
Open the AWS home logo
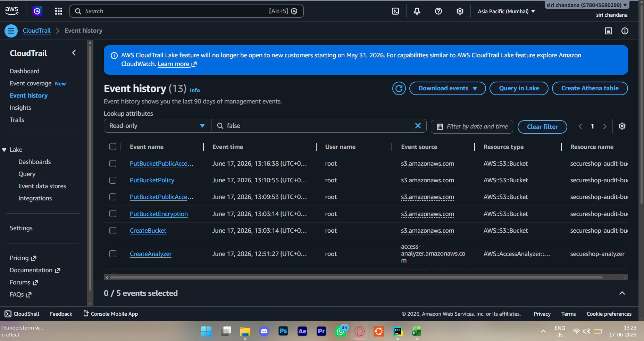click(x=12, y=11)
